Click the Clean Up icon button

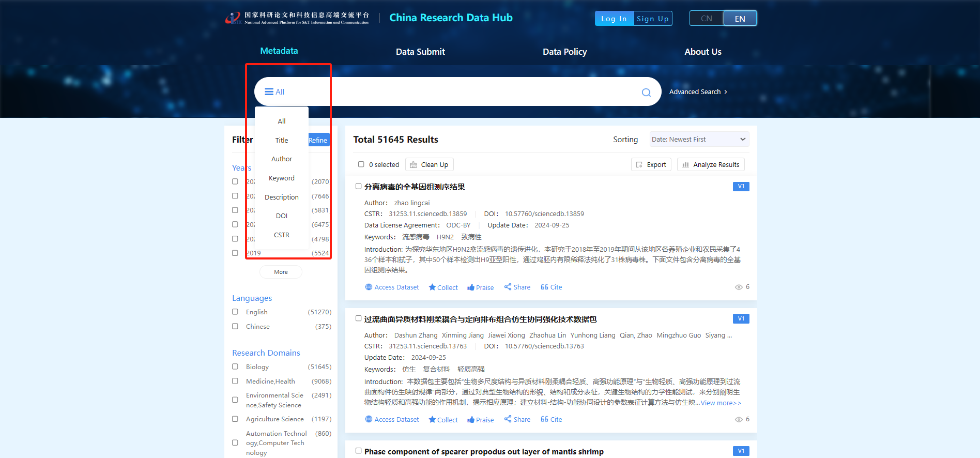click(x=429, y=165)
